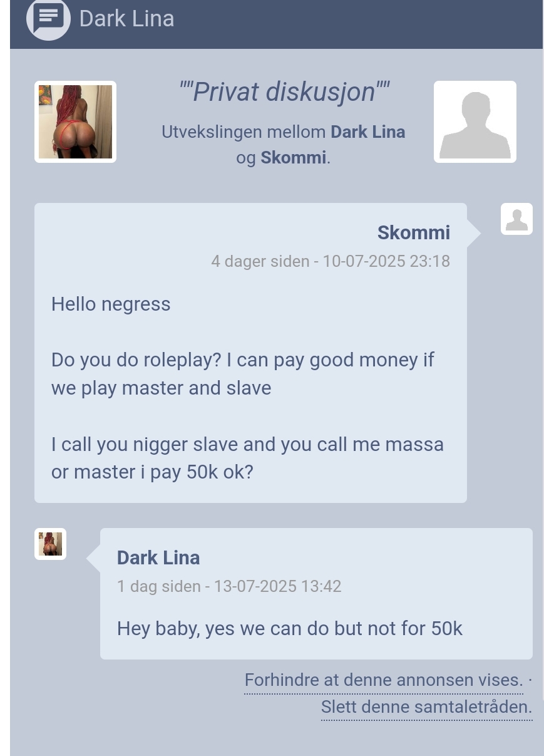The height and width of the screenshot is (756, 544).
Task: Click the chat bubble icon in header
Action: click(48, 18)
